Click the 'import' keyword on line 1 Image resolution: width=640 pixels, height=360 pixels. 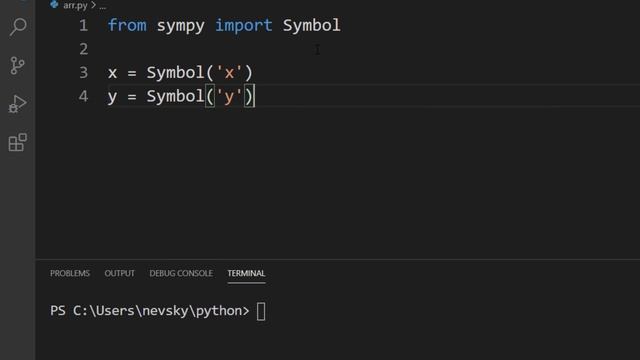click(x=243, y=26)
